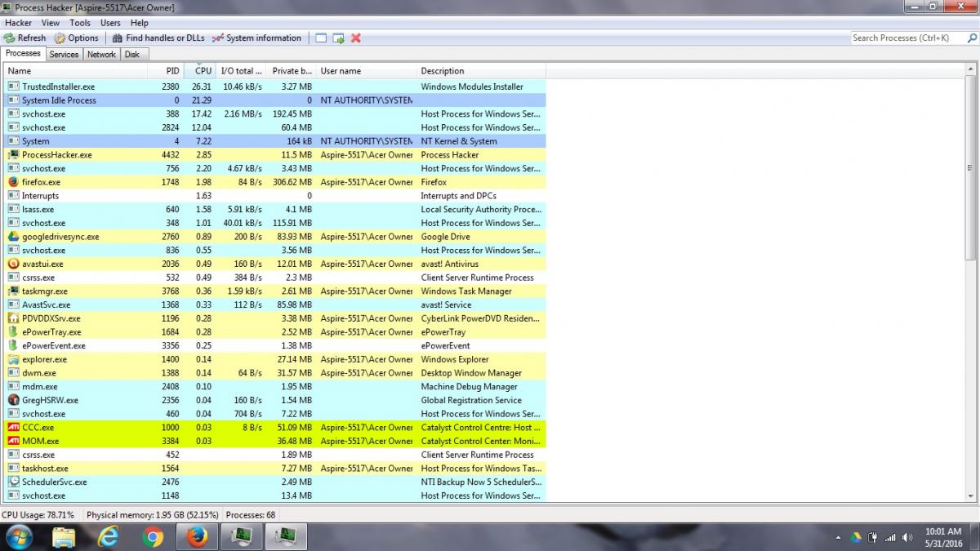980x551 pixels.
Task: Select the AvastSvc.exe row
Action: point(274,305)
